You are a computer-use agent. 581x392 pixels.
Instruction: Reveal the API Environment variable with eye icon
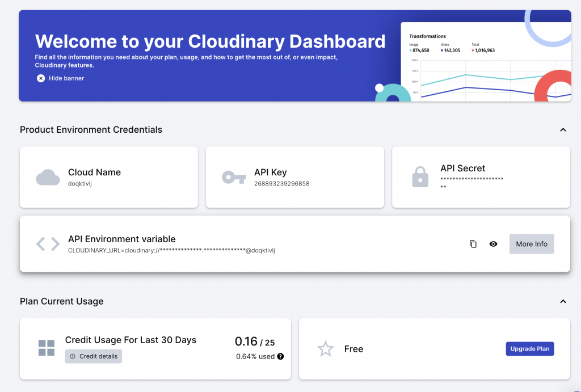tap(493, 244)
